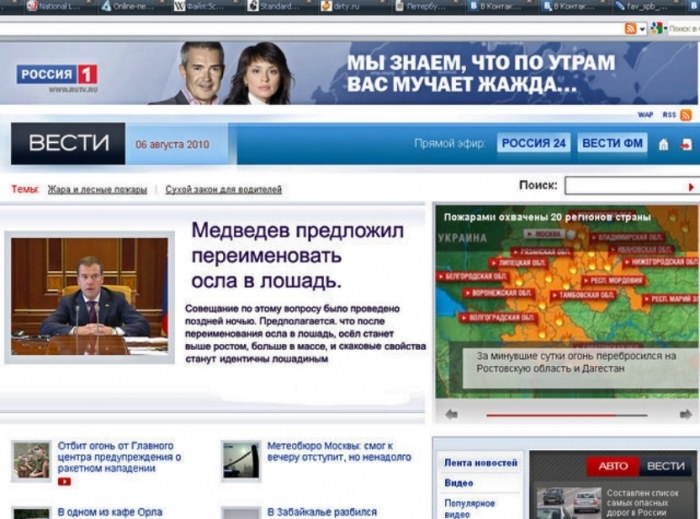Select the 'Лента новостей' tab

point(481,463)
